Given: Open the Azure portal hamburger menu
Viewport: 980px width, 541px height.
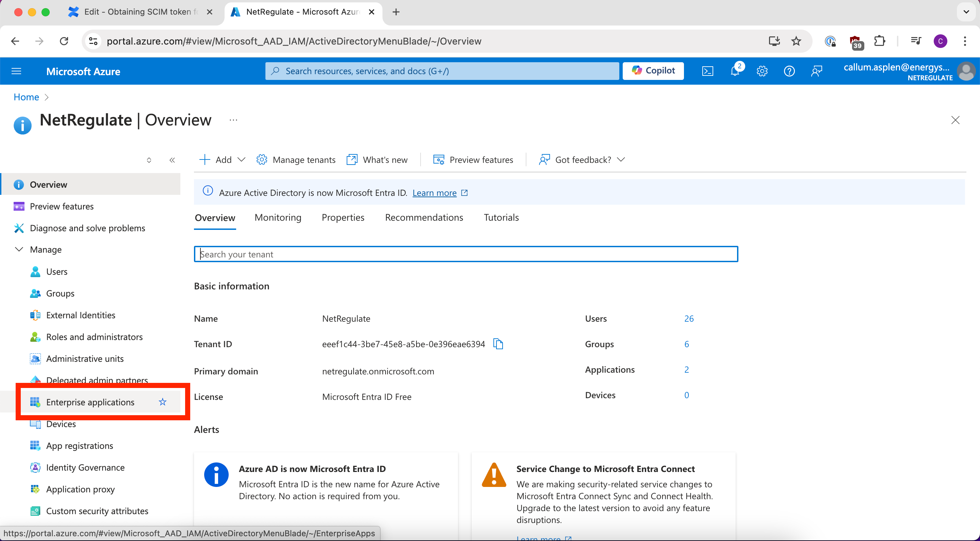Looking at the screenshot, I should point(16,71).
